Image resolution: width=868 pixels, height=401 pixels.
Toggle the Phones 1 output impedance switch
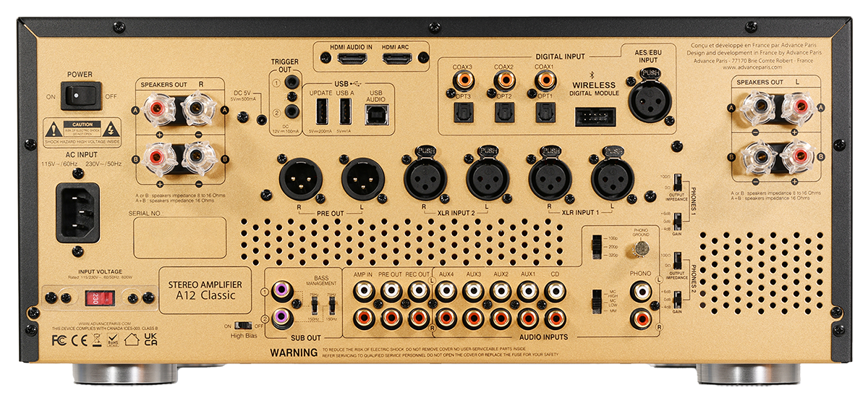[x=678, y=182]
